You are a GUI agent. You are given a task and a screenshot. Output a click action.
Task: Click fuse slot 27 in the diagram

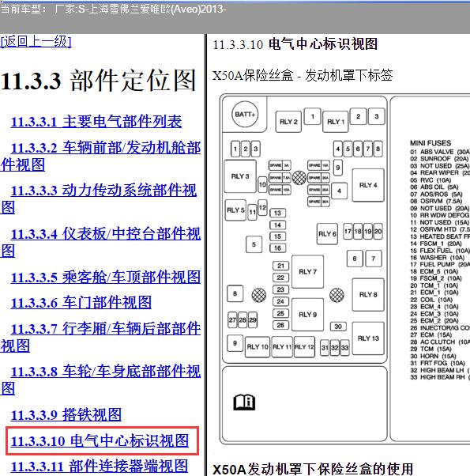[x=232, y=320]
